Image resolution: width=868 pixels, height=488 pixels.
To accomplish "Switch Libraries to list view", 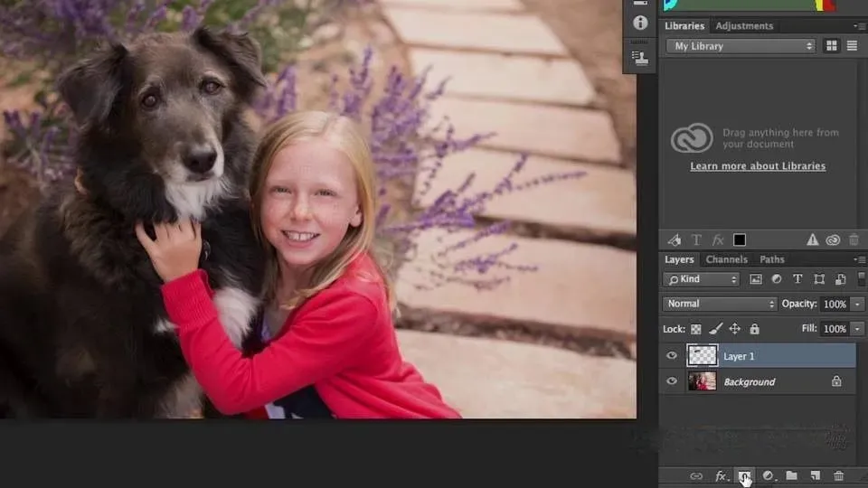I will click(x=851, y=46).
